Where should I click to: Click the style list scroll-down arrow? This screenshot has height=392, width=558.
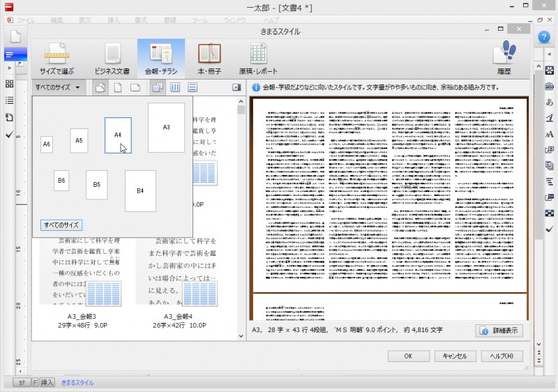pos(241,336)
